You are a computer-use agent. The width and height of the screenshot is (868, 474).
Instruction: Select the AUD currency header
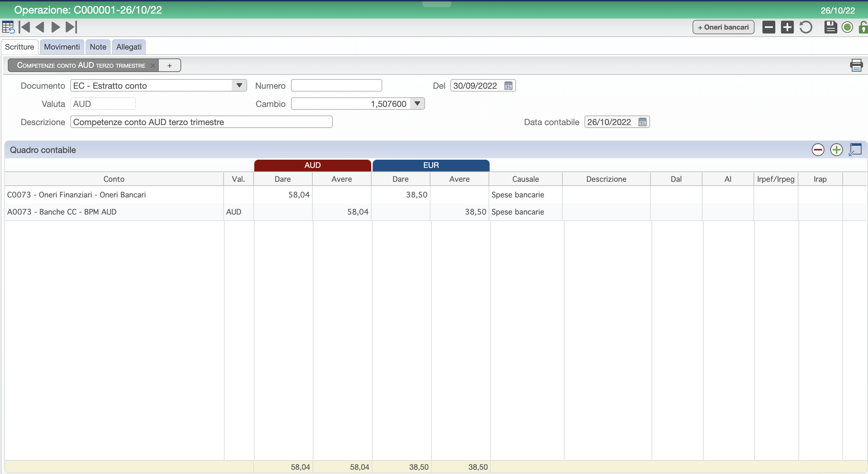coord(312,165)
